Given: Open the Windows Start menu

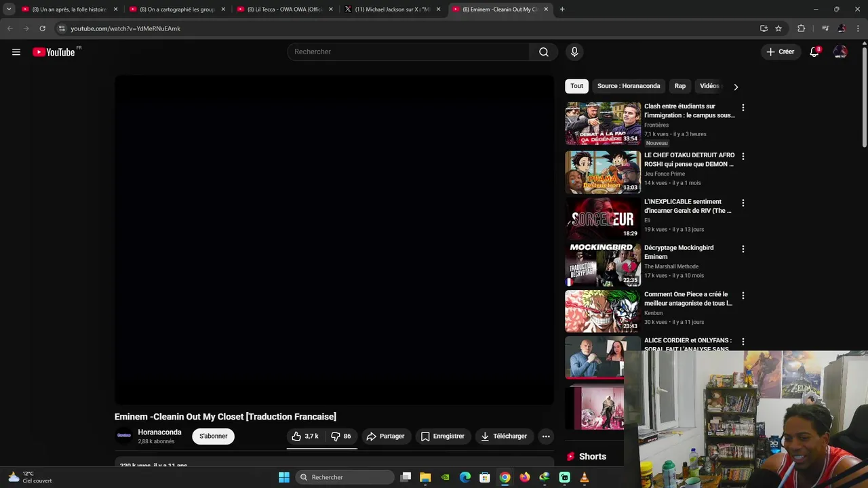Looking at the screenshot, I should 284,477.
